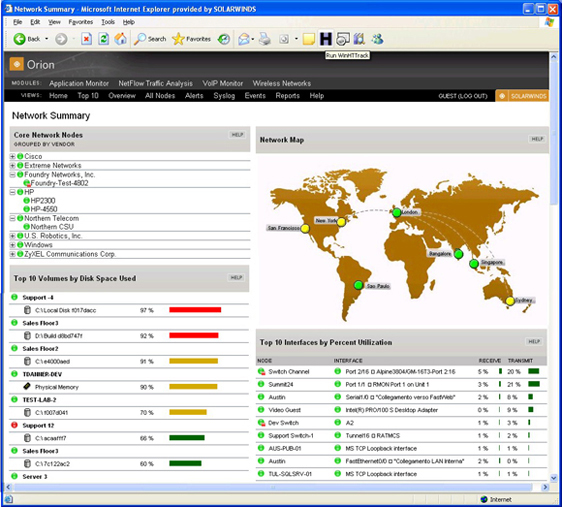The image size is (562, 507).
Task: Click the vertical scrollbar down arrow
Action: (x=554, y=478)
